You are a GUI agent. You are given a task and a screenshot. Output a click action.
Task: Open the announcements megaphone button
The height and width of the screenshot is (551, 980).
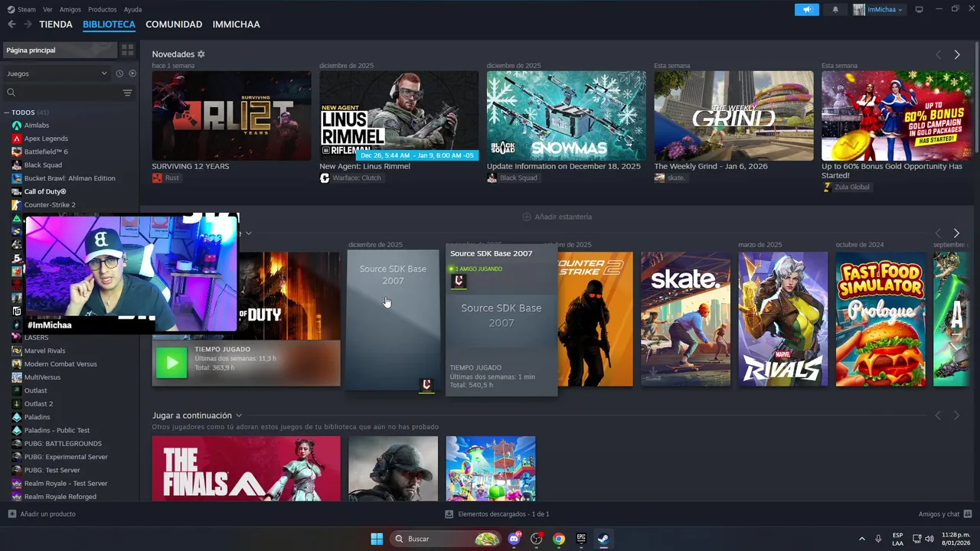point(806,9)
